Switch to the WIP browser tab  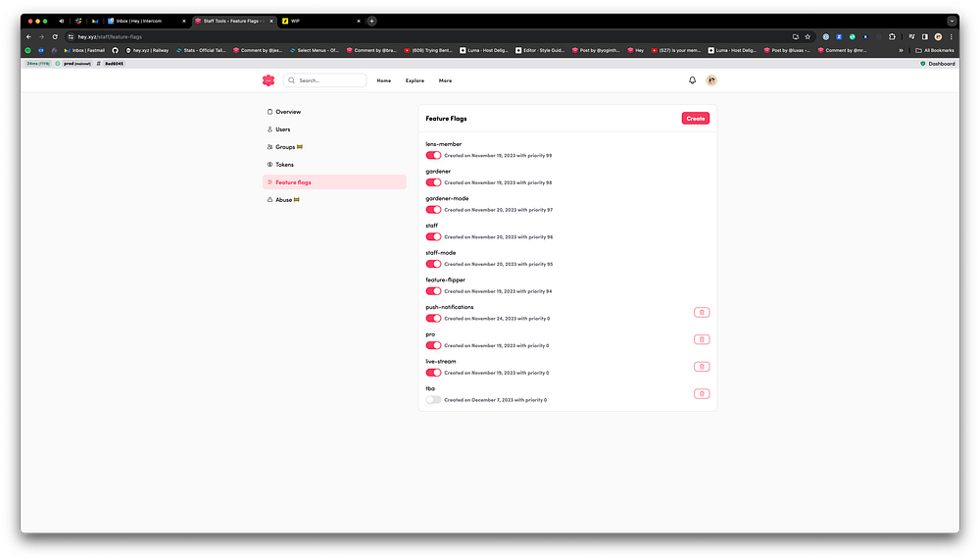321,21
